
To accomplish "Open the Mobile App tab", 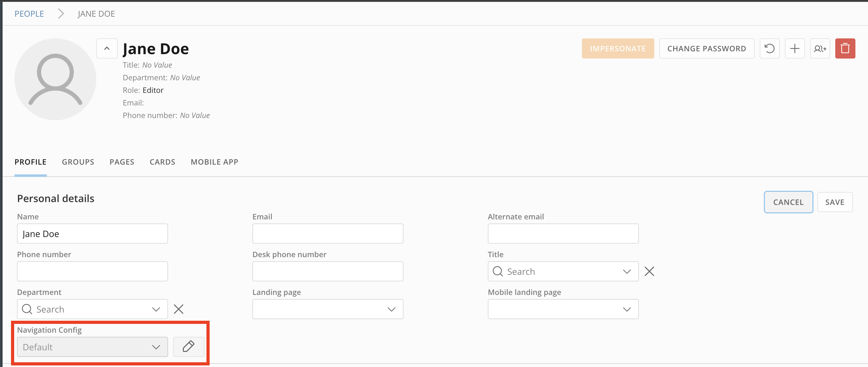I will pos(214,162).
